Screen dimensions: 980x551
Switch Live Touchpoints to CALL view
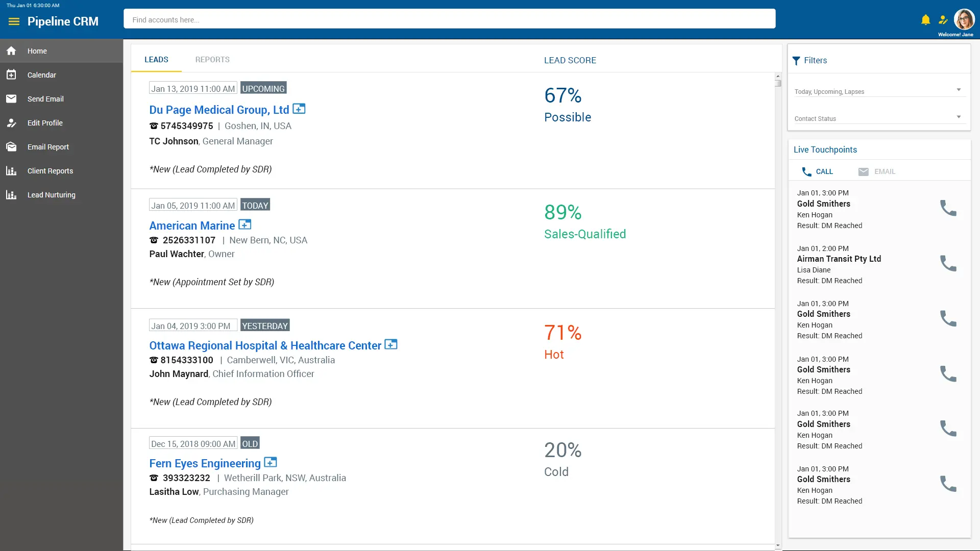[x=817, y=171]
